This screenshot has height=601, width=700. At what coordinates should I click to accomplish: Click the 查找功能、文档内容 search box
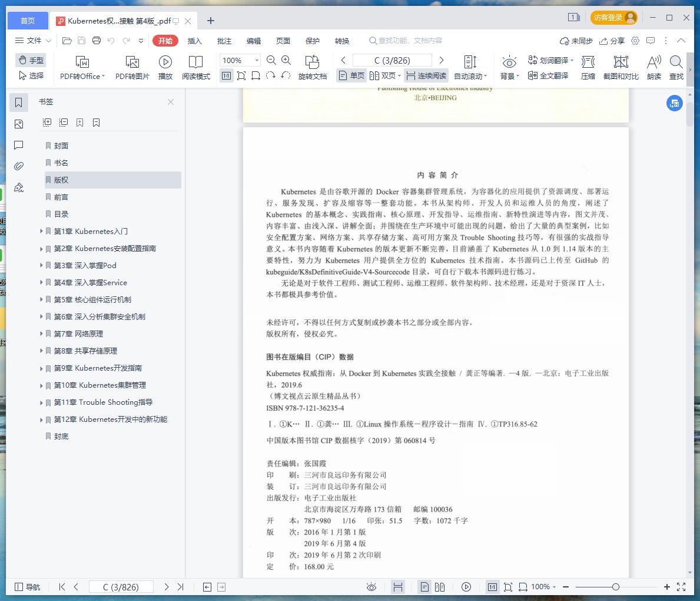[x=406, y=41]
